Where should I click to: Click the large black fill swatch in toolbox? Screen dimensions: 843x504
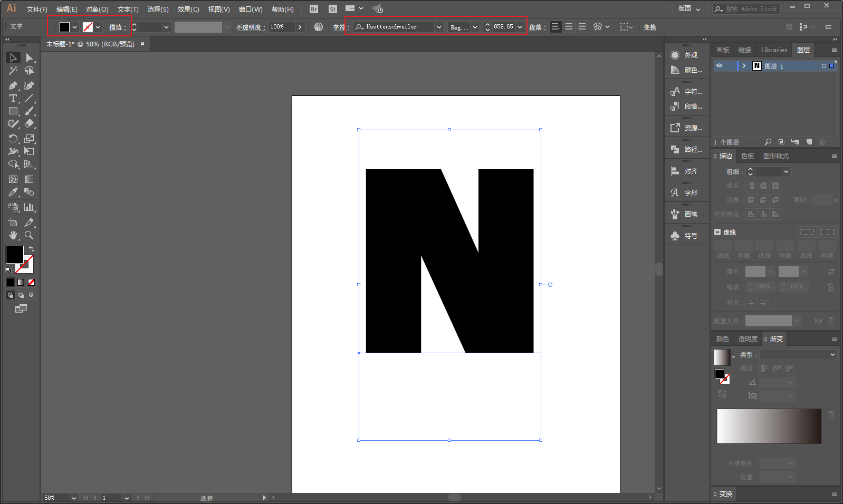[x=15, y=255]
